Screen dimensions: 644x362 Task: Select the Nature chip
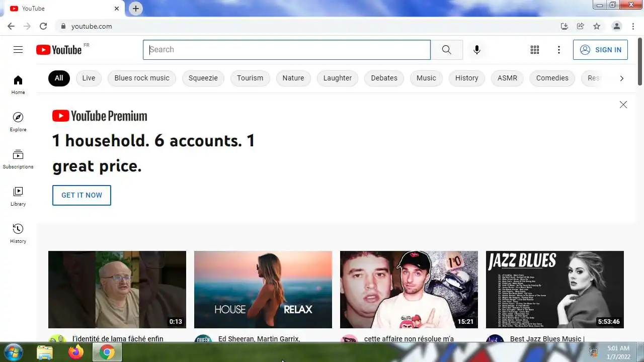[x=293, y=78]
